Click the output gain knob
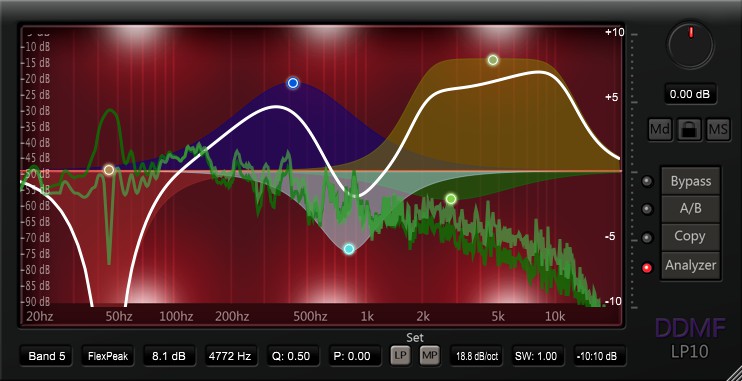 [x=690, y=45]
